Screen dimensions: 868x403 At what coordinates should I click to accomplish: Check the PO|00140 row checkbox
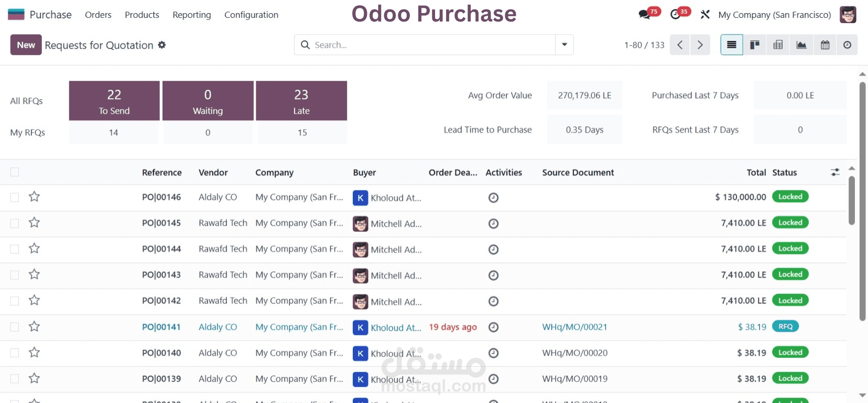(15, 353)
